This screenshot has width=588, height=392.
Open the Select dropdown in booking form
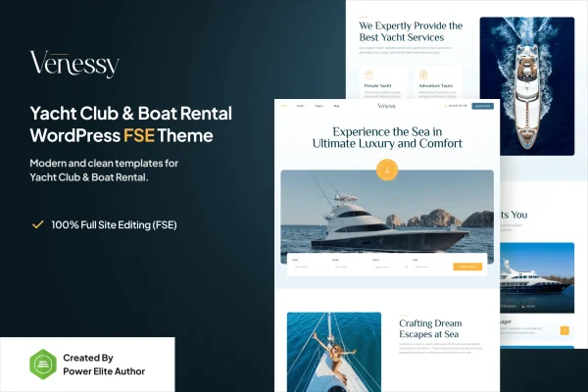[x=390, y=268]
